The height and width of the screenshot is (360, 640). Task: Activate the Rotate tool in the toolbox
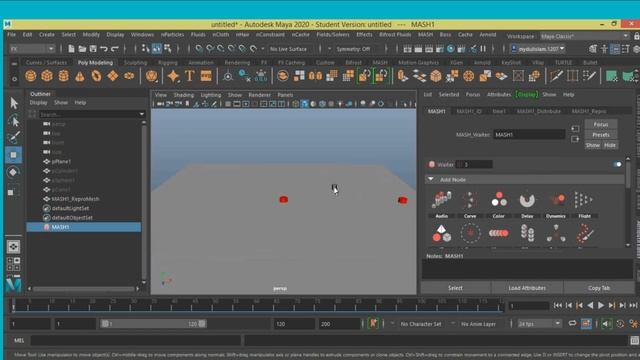[13, 172]
